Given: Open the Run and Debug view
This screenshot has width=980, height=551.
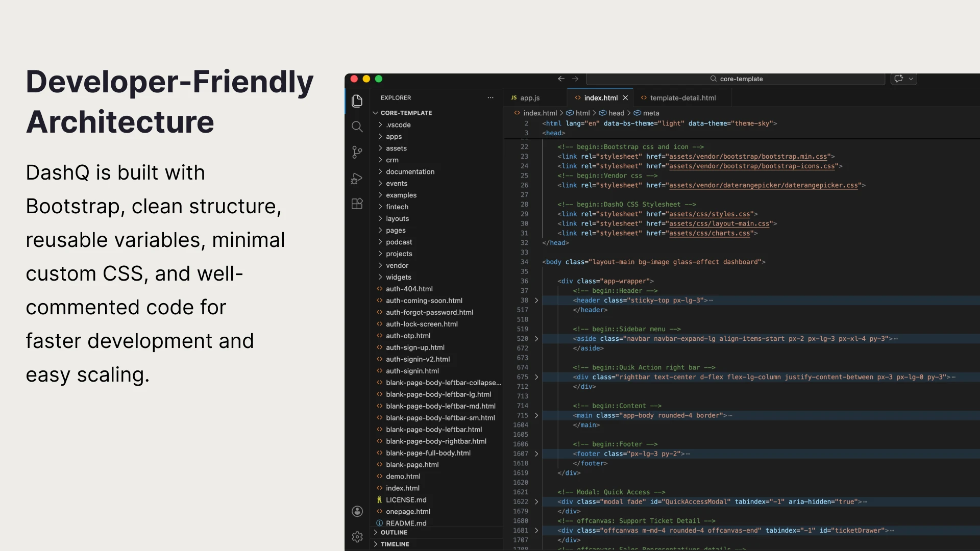Looking at the screenshot, I should click(357, 178).
